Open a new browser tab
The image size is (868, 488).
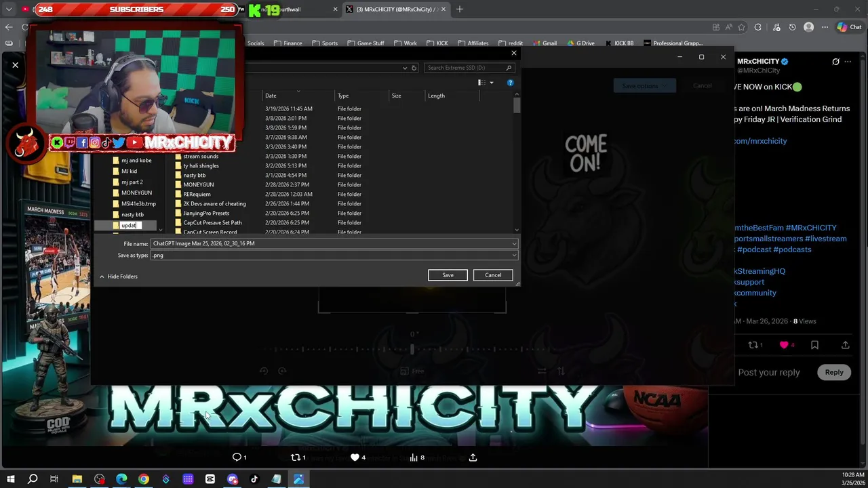(460, 9)
